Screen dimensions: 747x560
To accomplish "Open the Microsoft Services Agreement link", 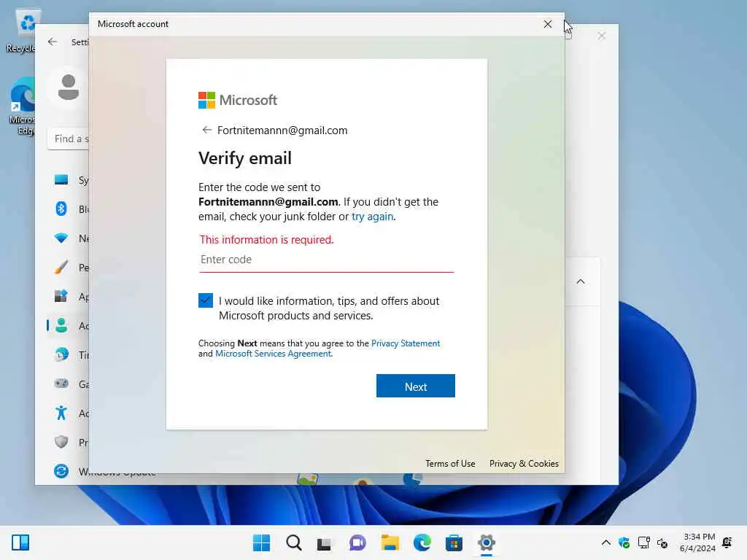I will [x=274, y=354].
